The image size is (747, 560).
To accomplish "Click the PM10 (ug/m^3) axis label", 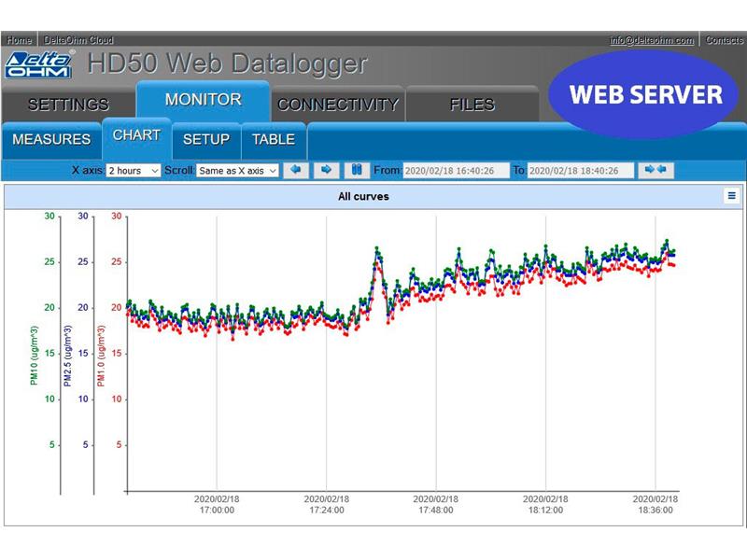I will click(x=34, y=356).
